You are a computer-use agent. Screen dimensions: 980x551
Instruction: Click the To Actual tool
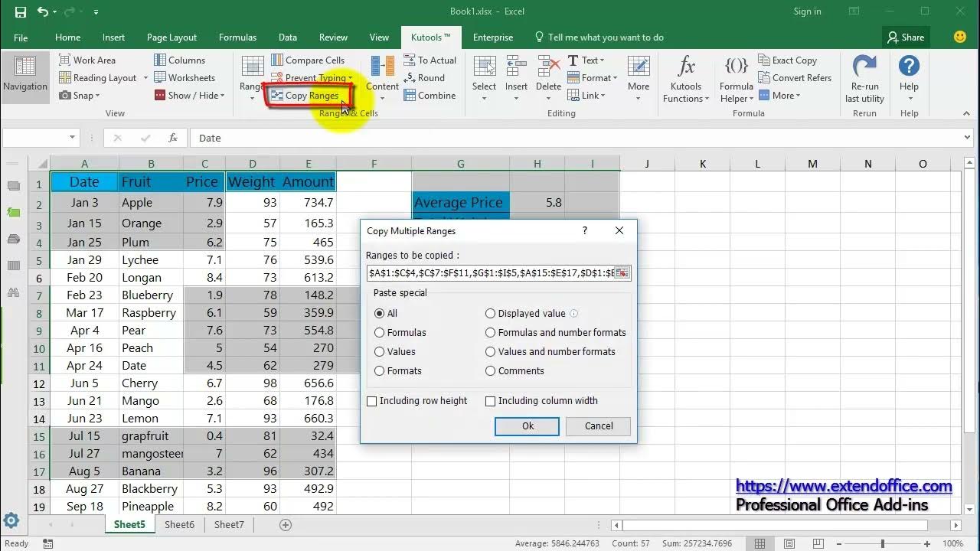pyautogui.click(x=430, y=60)
